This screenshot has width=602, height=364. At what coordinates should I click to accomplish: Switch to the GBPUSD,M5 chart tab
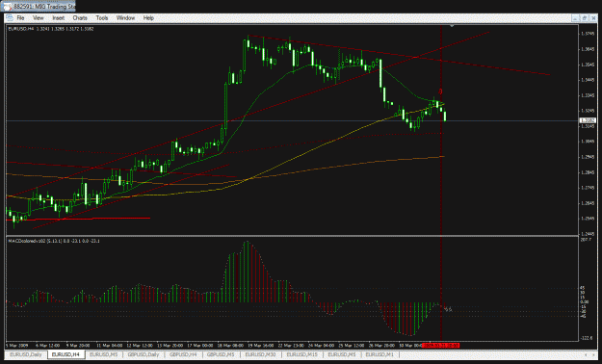tap(222, 354)
